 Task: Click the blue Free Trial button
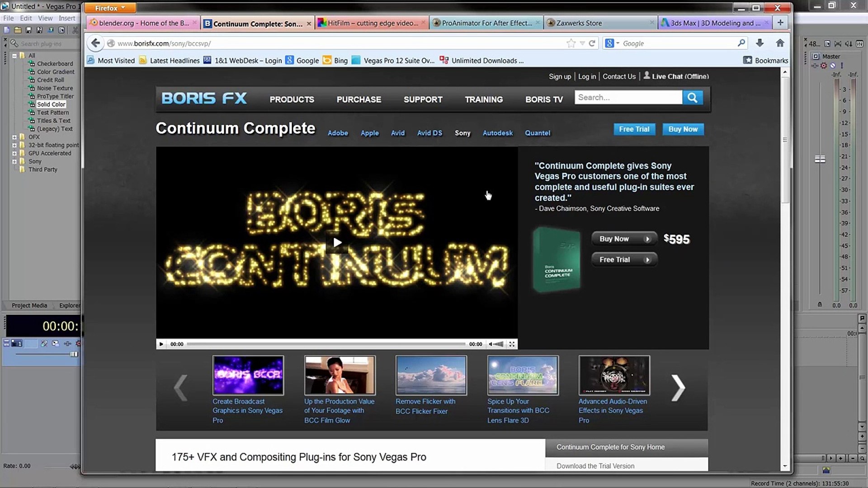click(634, 129)
